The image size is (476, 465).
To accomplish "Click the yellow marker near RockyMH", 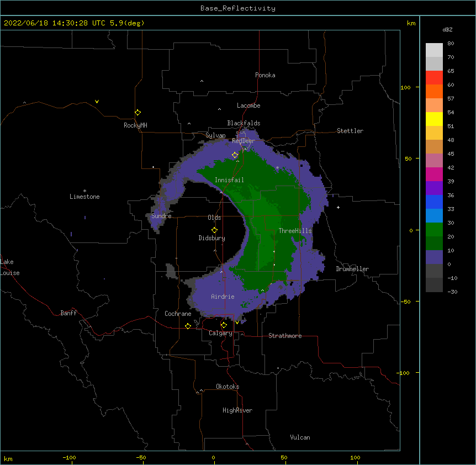I will pos(138,113).
